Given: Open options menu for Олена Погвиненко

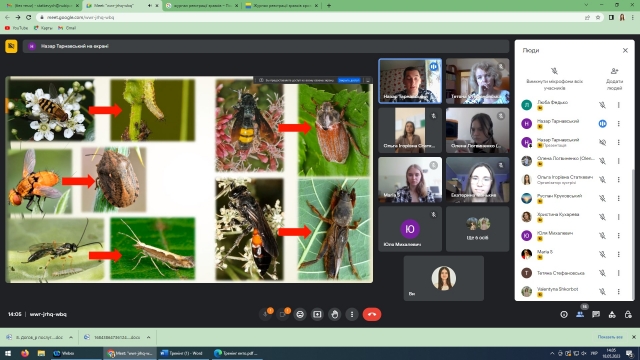Looking at the screenshot, I should (x=618, y=161).
